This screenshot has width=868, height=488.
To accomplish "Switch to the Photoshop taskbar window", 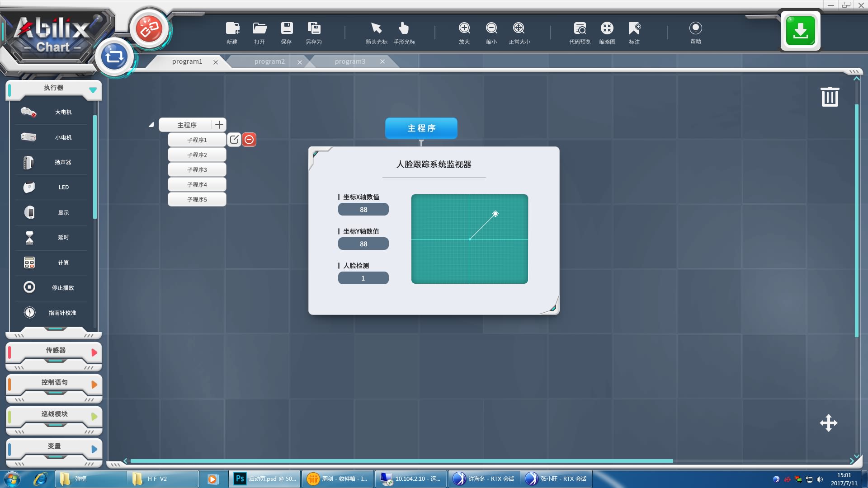I will click(x=265, y=479).
